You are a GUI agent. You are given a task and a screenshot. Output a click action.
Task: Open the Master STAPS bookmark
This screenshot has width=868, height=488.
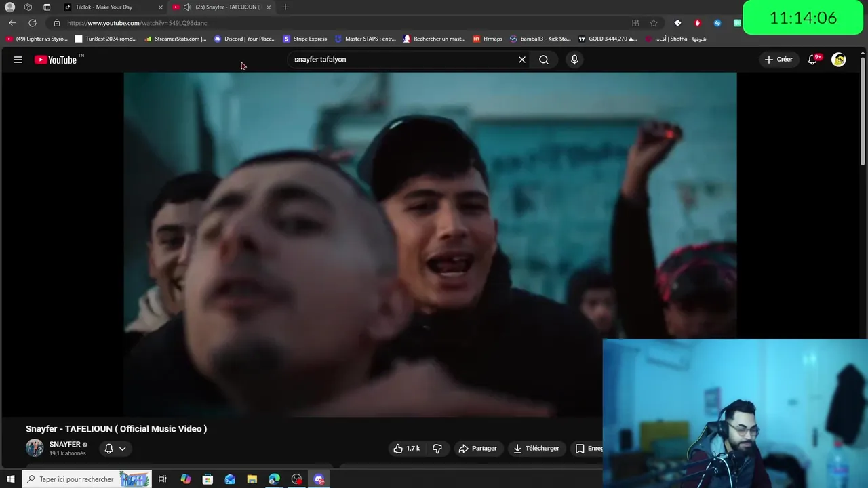(366, 39)
